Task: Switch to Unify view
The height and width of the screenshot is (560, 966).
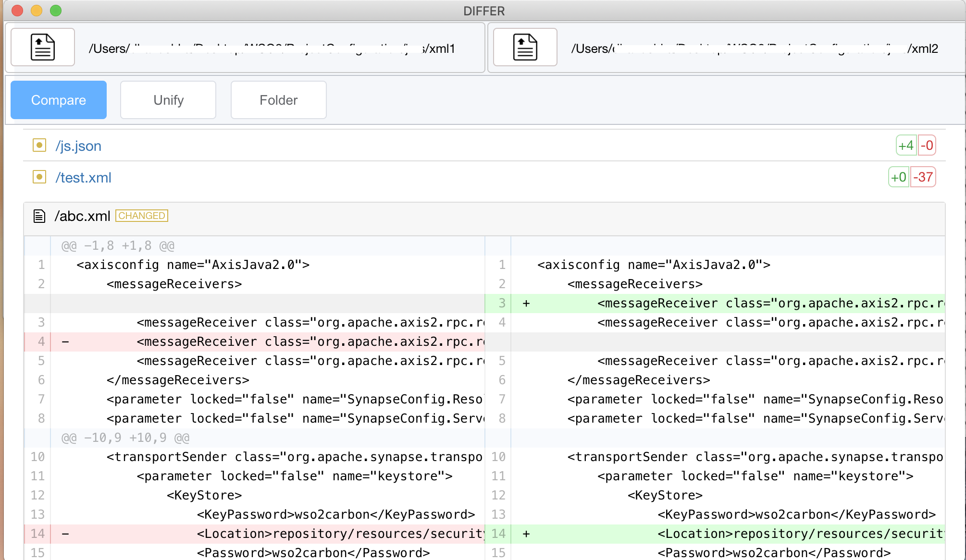Action: (x=168, y=100)
